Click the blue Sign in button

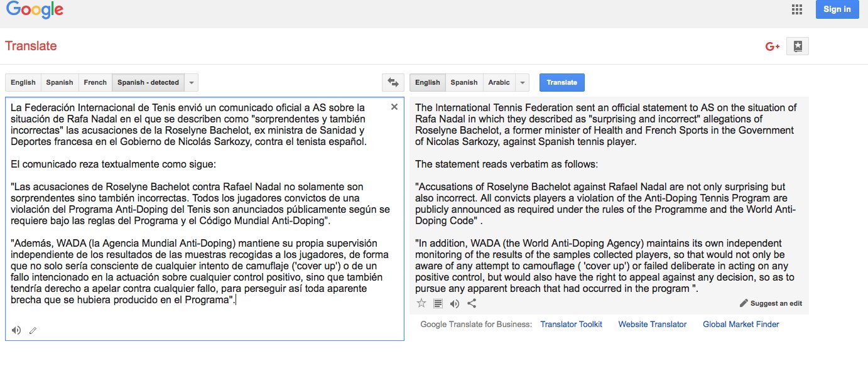click(x=837, y=9)
